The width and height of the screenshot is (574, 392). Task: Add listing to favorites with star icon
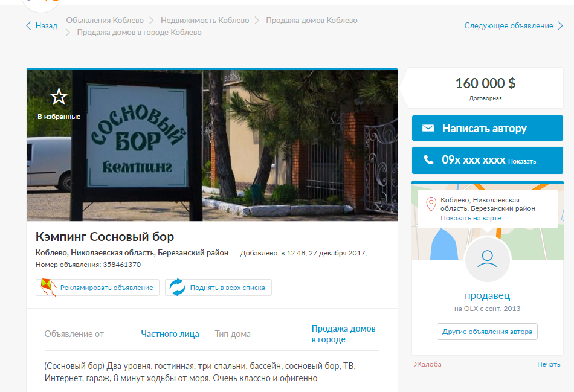click(59, 97)
